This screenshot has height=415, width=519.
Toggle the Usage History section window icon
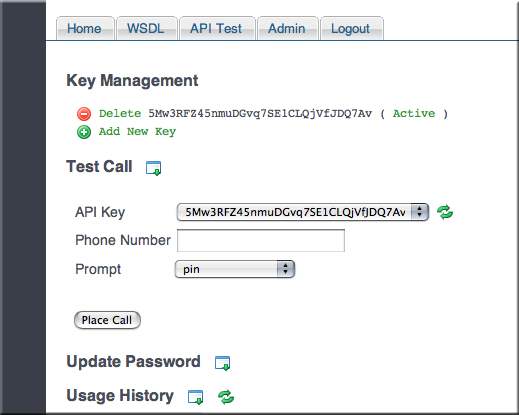[x=196, y=397]
